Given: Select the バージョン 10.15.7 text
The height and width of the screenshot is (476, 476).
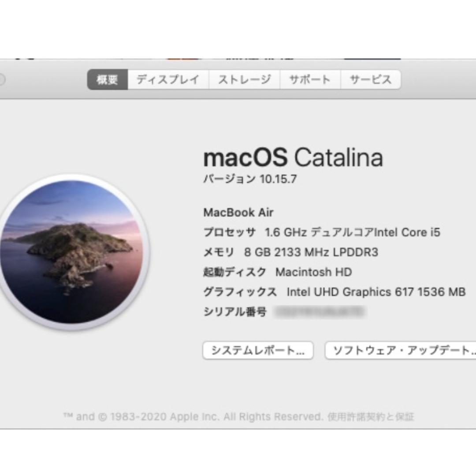Looking at the screenshot, I should coord(250,179).
